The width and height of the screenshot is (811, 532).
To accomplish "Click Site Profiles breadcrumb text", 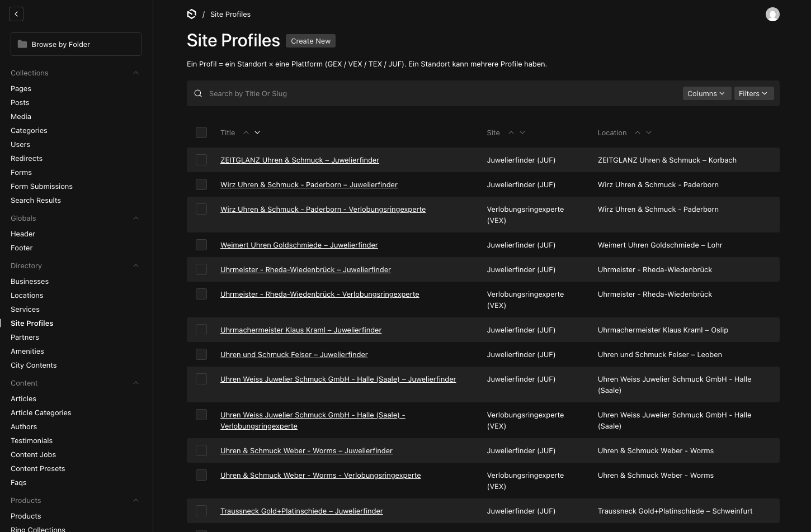I will click(230, 14).
